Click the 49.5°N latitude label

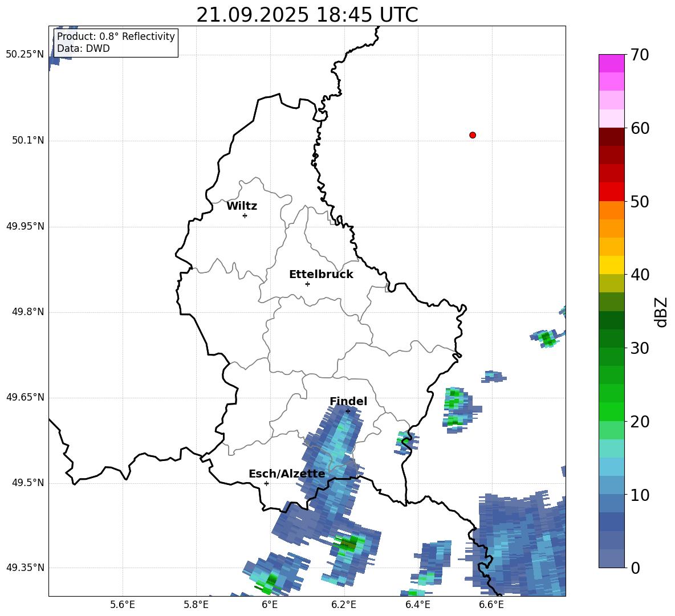28,483
